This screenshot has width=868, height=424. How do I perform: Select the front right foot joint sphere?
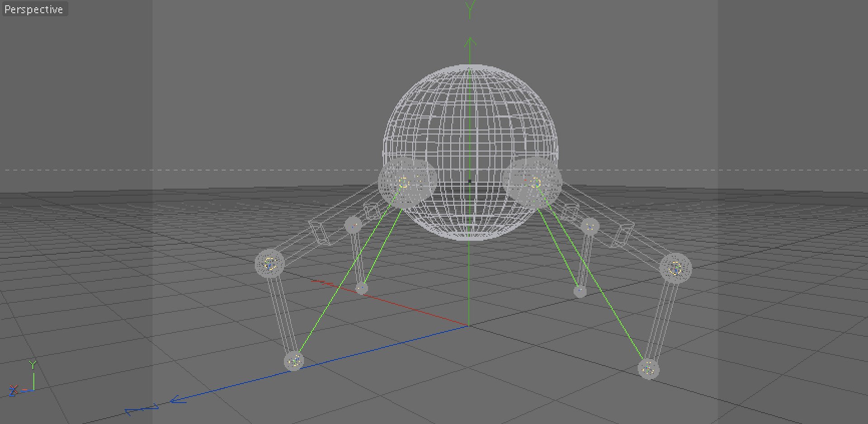pyautogui.click(x=648, y=369)
